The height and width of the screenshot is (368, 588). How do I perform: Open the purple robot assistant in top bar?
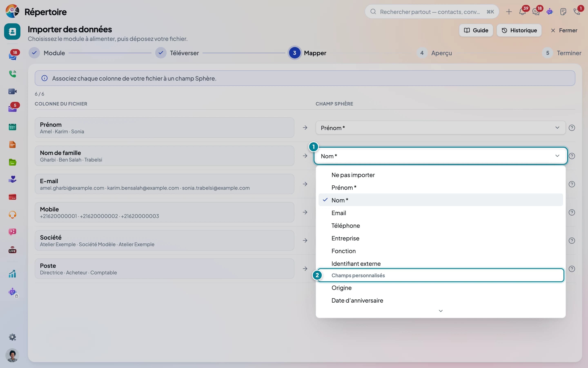550,11
